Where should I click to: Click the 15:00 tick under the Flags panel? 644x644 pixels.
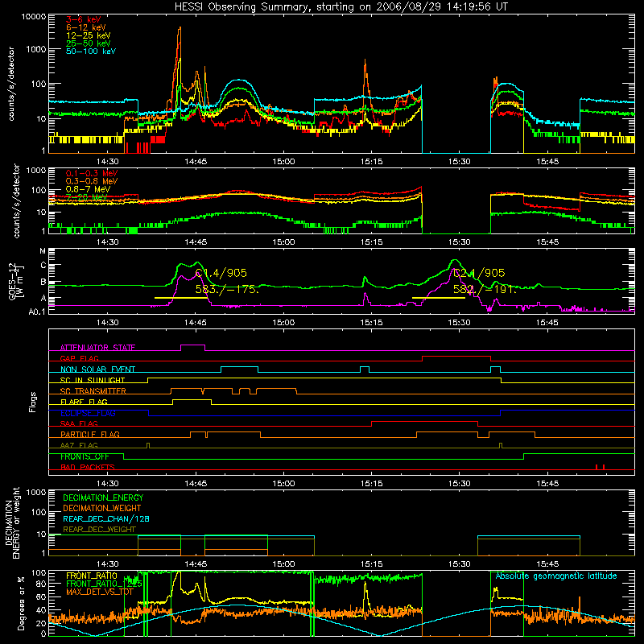point(283,484)
